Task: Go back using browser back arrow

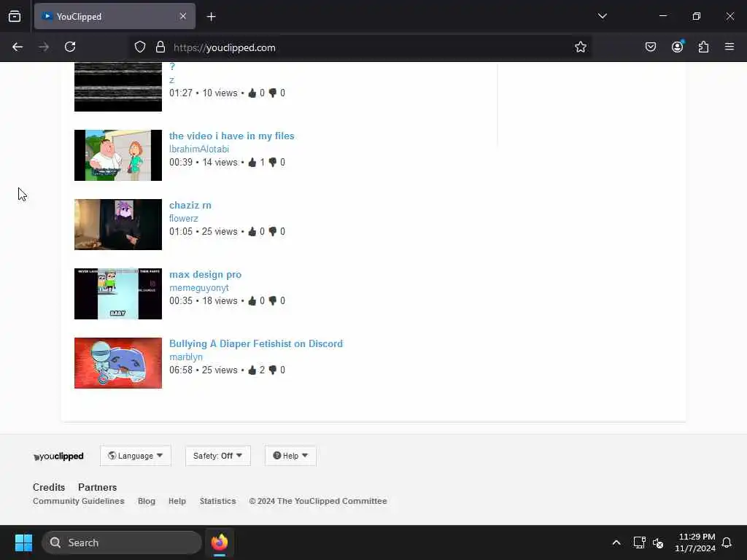Action: (18, 47)
